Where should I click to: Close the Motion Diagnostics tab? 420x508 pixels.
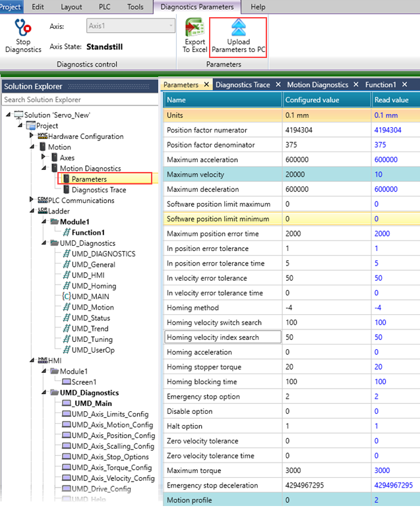tap(356, 84)
